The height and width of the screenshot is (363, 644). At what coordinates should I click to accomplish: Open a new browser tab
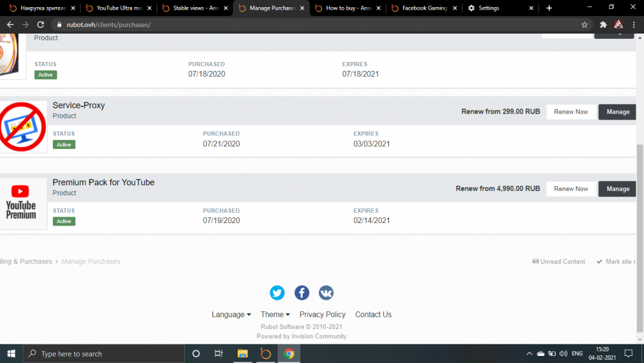coord(549,8)
